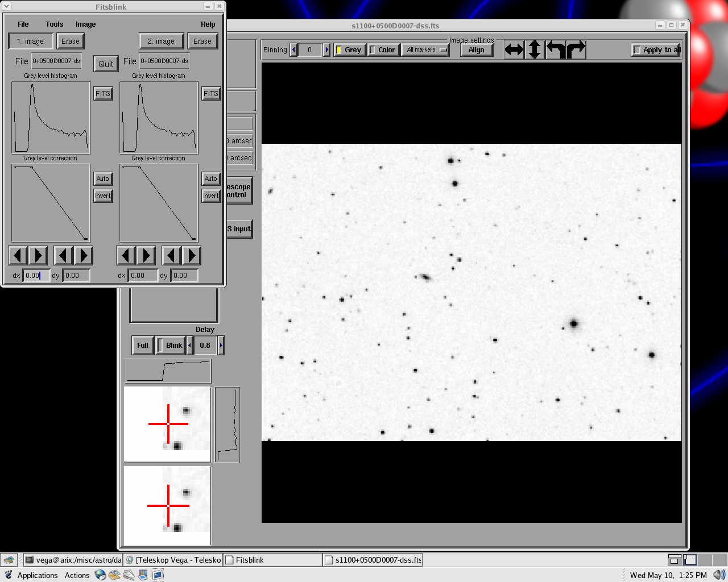728x582 pixels.
Task: Click second left arrow under image 1
Action: (x=63, y=256)
